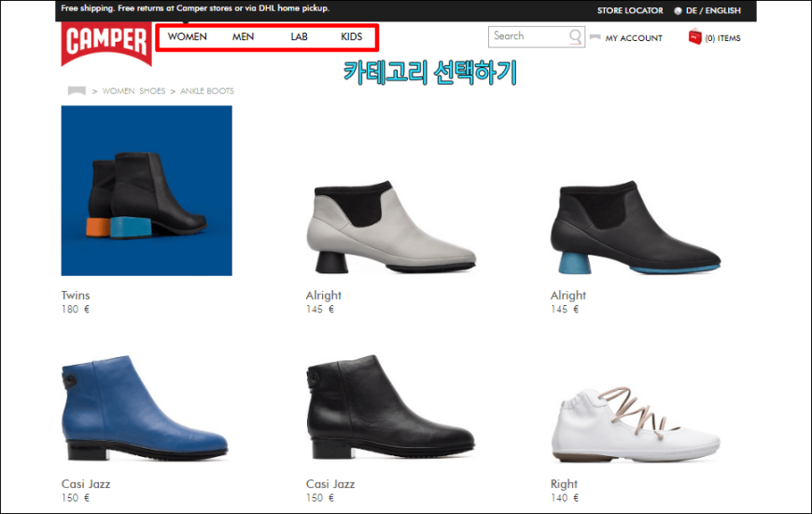812x514 pixels.
Task: Open the black Casi Jazz boot image
Action: click(x=390, y=407)
